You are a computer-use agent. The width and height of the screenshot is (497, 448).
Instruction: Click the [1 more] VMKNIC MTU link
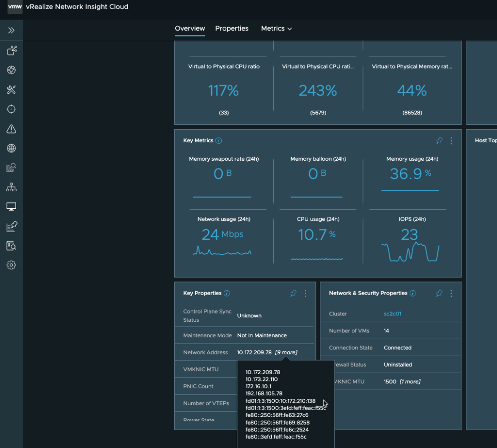click(410, 382)
